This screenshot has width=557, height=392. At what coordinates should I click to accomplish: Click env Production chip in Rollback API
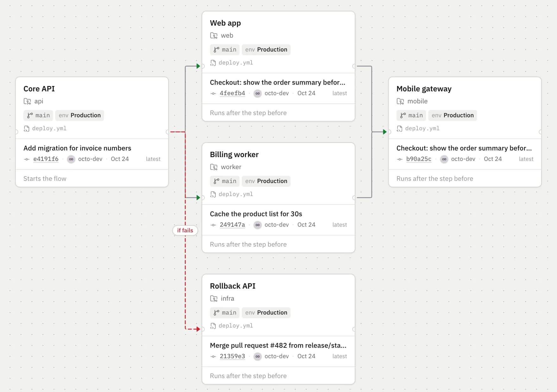266,313
